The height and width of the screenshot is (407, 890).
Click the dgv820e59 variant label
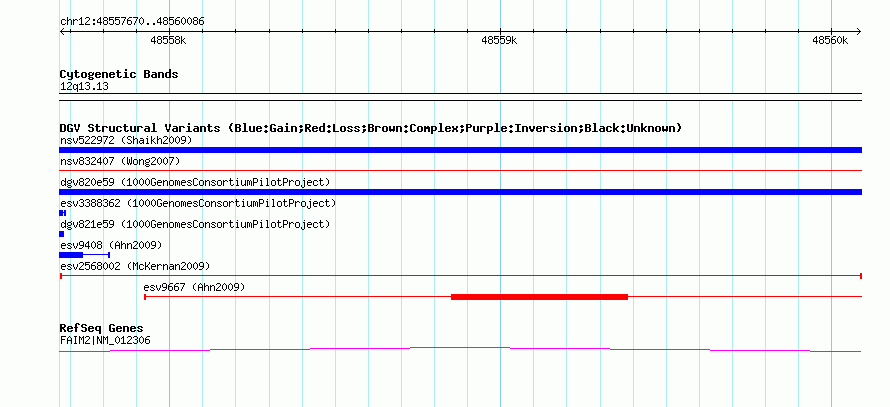195,182
